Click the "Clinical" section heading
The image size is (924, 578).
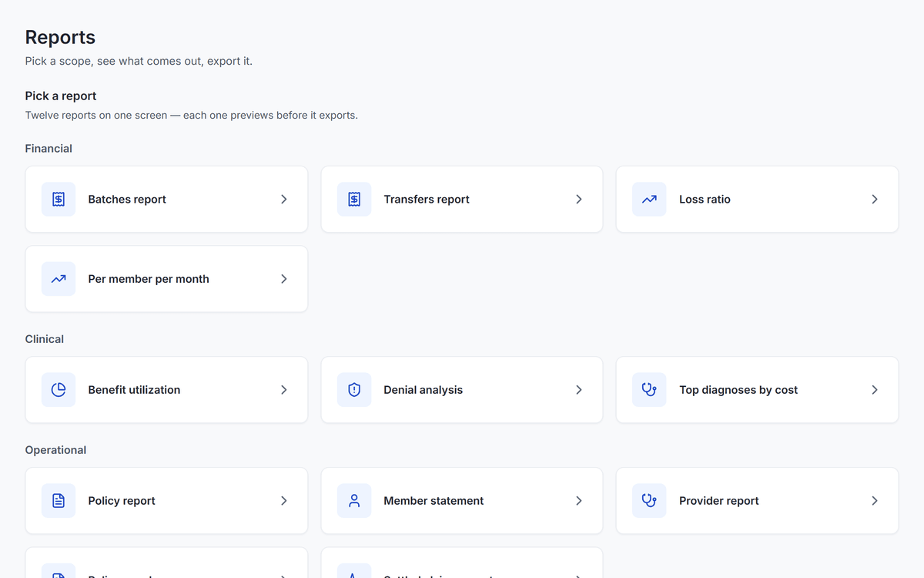point(45,339)
